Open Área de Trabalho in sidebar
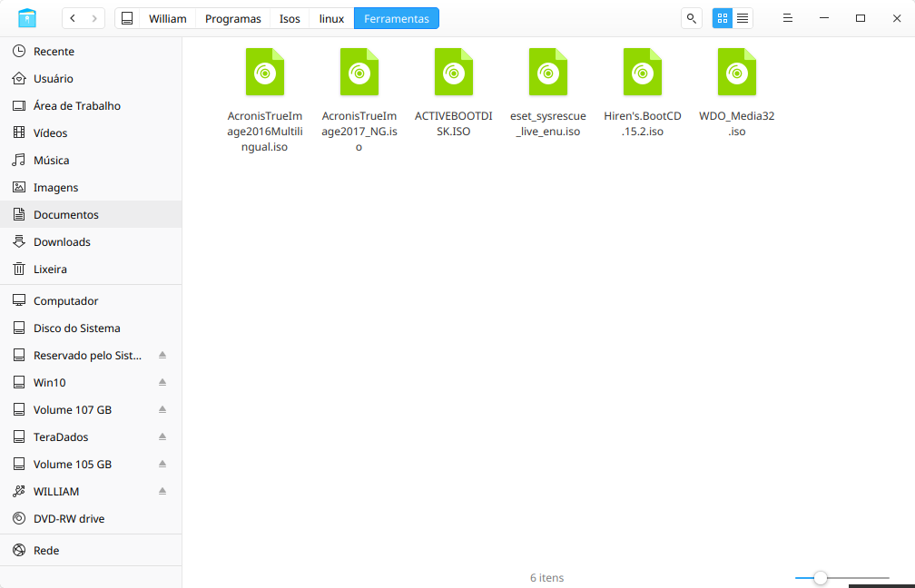This screenshot has width=915, height=588. (x=91, y=105)
